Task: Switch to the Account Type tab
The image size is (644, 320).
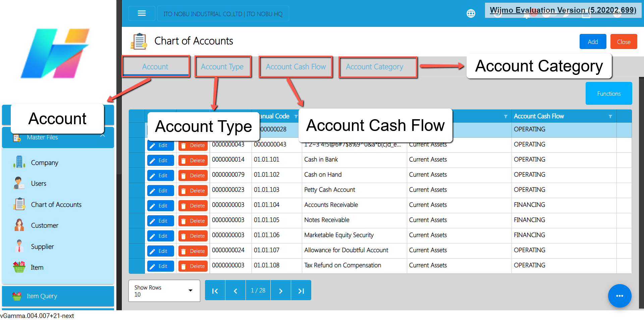Action: (x=222, y=67)
